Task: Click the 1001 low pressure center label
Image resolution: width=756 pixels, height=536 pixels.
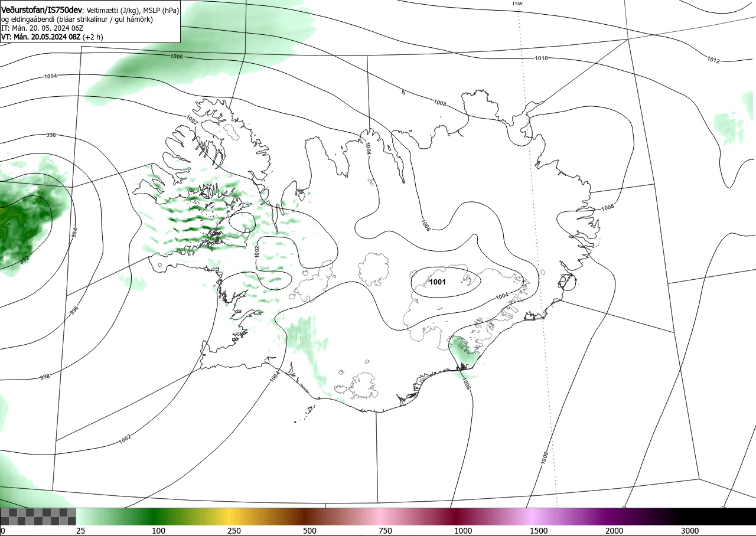Action: click(x=437, y=282)
